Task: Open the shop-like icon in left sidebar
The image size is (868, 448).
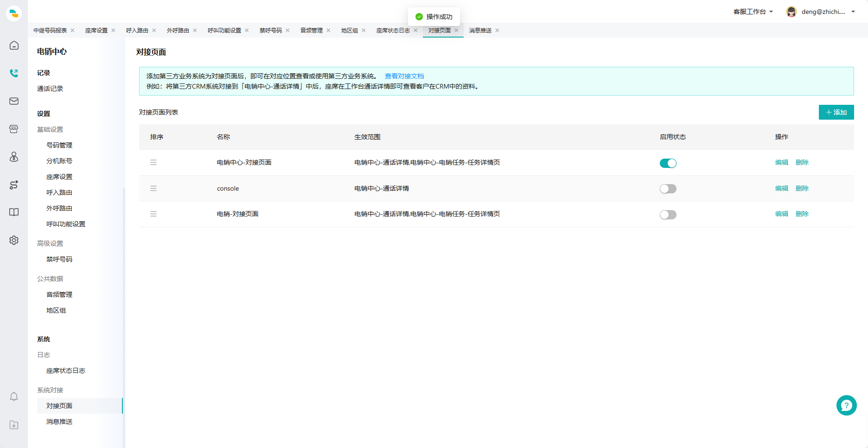Action: 14,129
